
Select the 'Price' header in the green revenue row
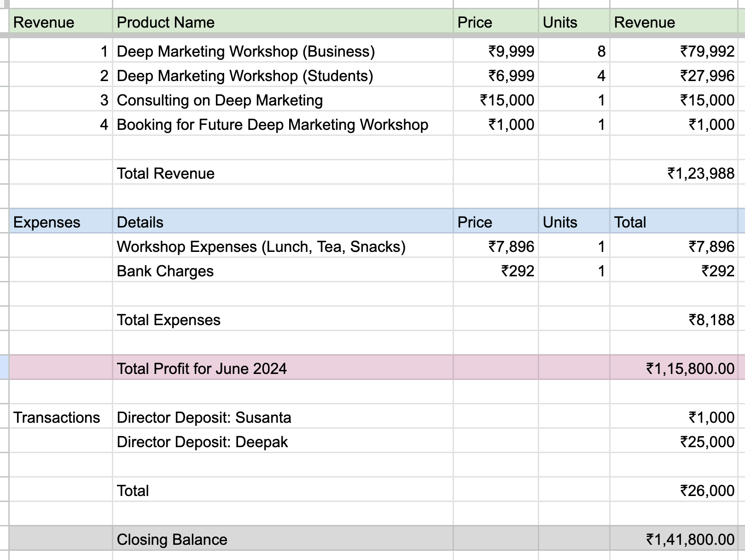pyautogui.click(x=496, y=22)
